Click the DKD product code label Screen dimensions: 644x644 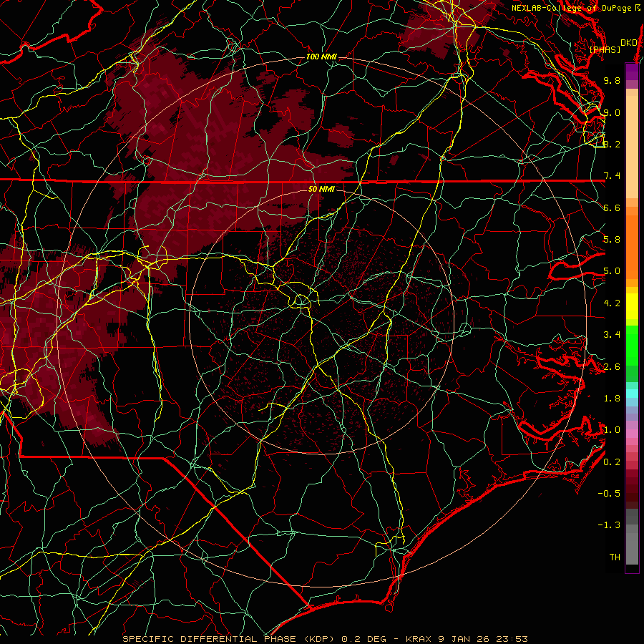628,42
